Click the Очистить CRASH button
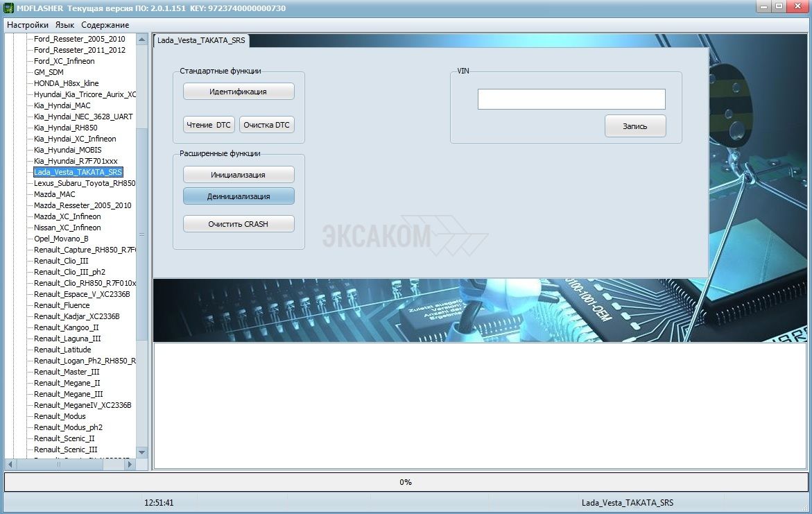The width and height of the screenshot is (812, 514). point(239,224)
